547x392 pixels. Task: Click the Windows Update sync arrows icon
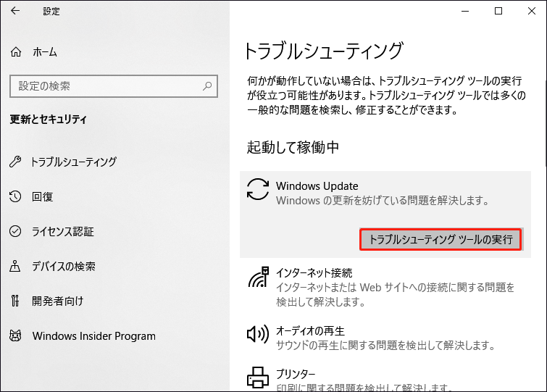coord(257,189)
